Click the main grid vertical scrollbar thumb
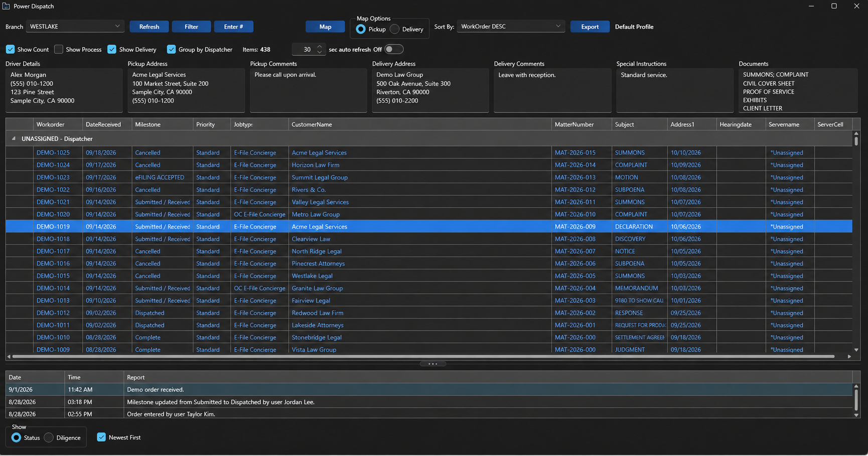 (x=856, y=141)
